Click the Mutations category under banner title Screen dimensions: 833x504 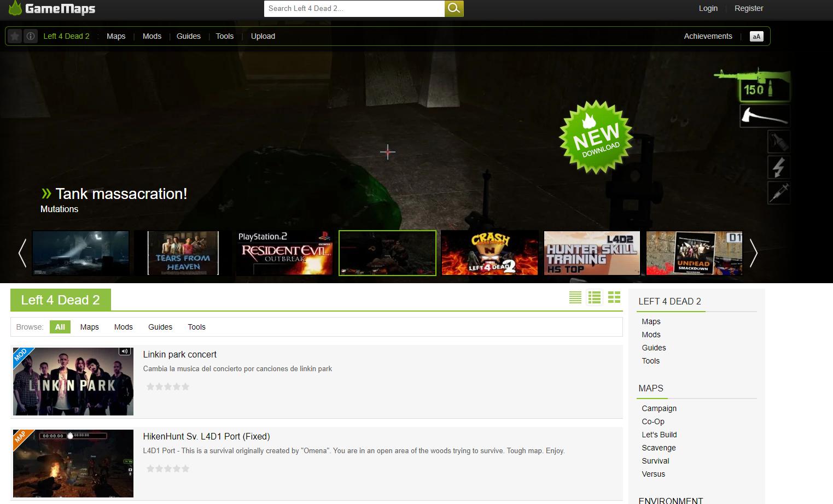[59, 209]
